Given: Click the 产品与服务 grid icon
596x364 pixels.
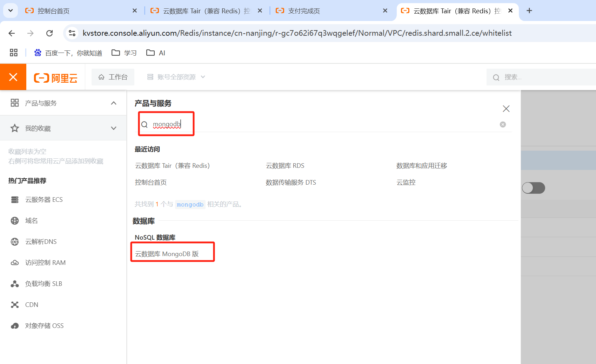Looking at the screenshot, I should point(15,103).
